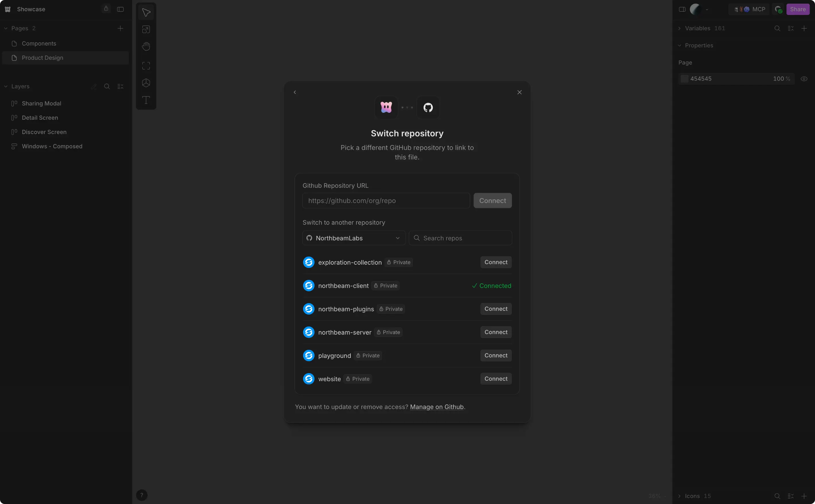Connect the website repository
This screenshot has width=815, height=504.
(x=496, y=379)
